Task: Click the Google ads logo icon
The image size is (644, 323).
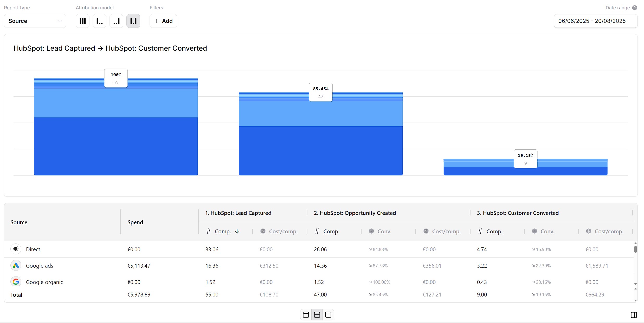Action: click(16, 266)
